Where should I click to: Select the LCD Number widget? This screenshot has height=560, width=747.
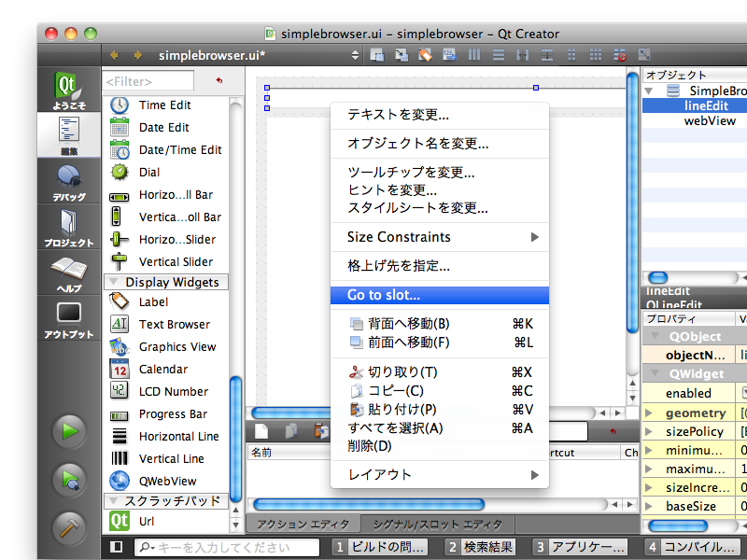pyautogui.click(x=173, y=391)
